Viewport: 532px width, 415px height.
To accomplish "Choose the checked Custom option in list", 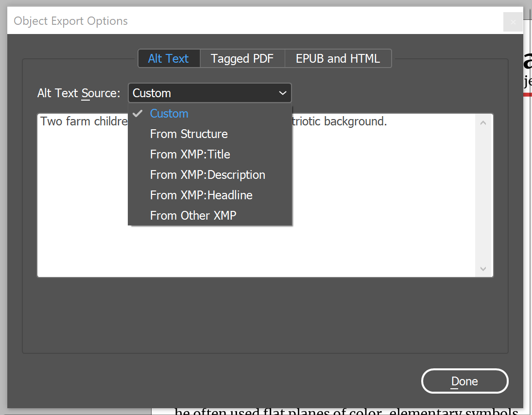I will click(210, 114).
